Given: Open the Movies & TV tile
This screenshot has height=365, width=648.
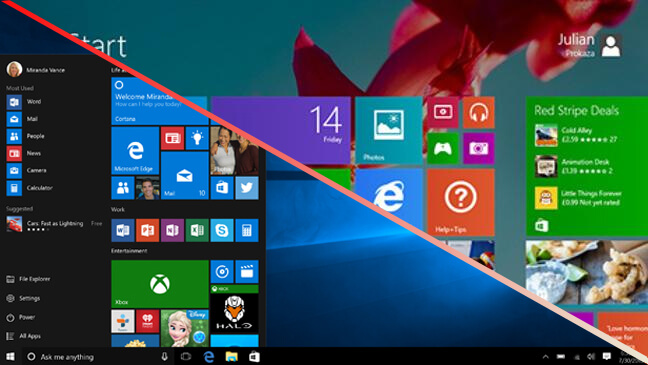Looking at the screenshot, I should (247, 272).
